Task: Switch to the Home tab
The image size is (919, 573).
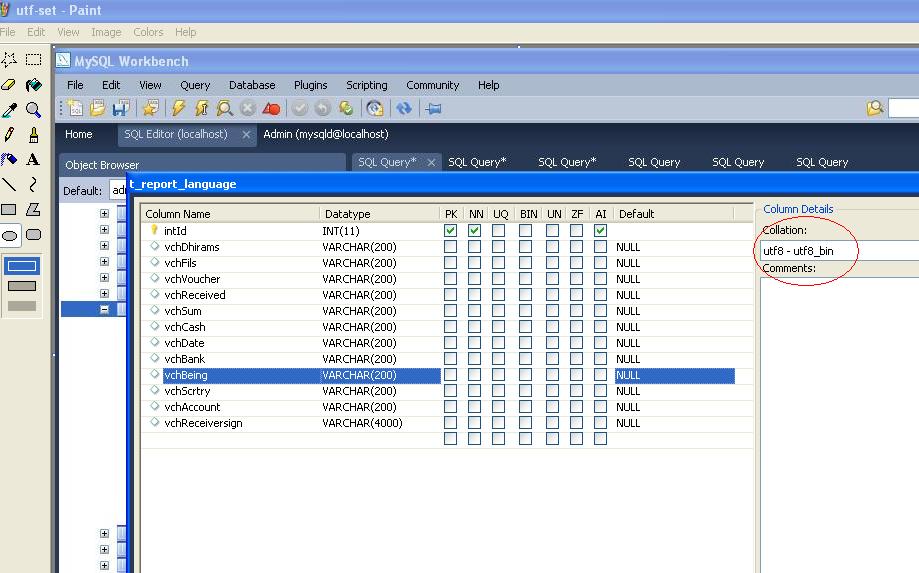Action: coord(79,134)
